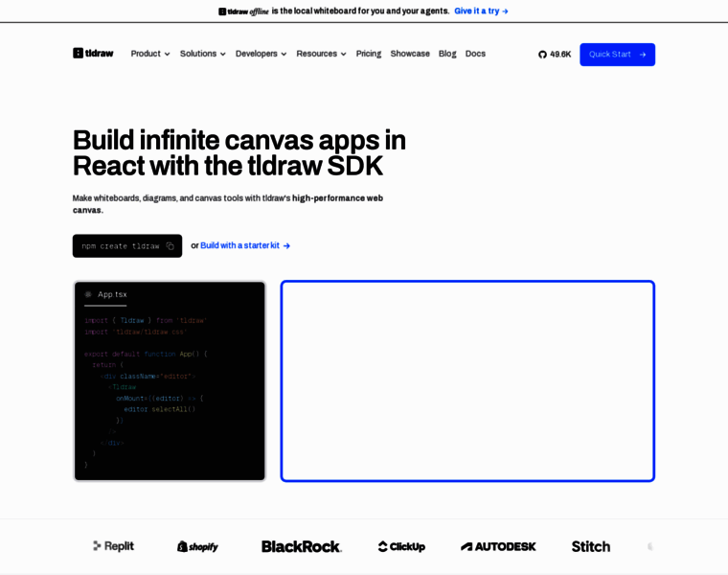Visit the Blog page
The image size is (728, 575).
point(447,54)
